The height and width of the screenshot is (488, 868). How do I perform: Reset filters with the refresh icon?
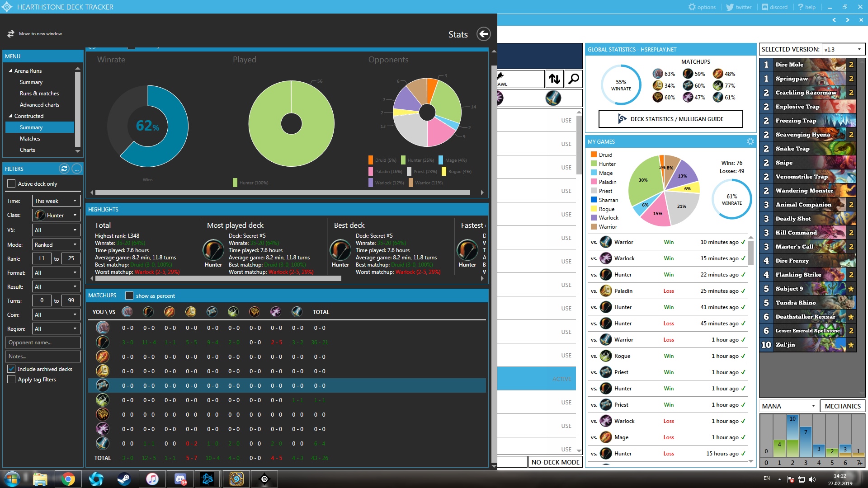point(64,169)
